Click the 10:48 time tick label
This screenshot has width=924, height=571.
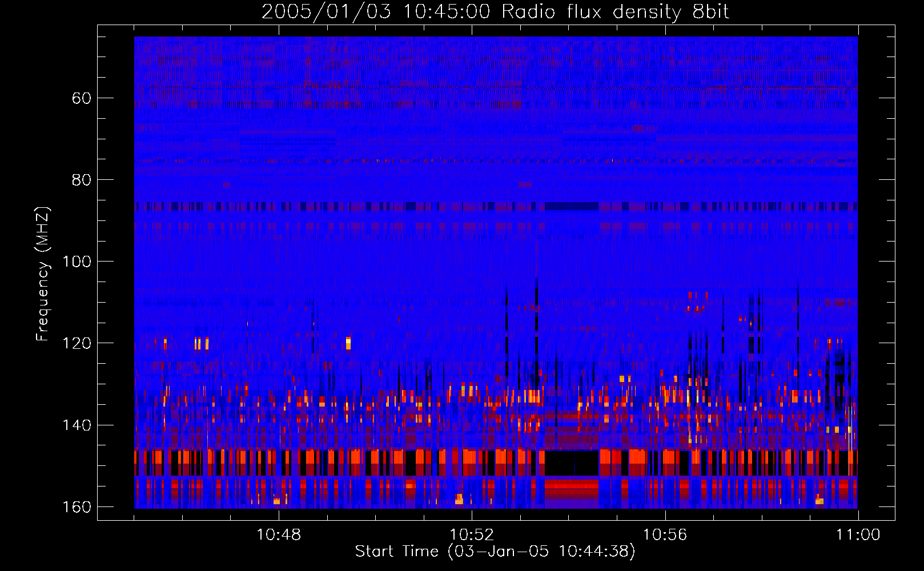tap(279, 535)
